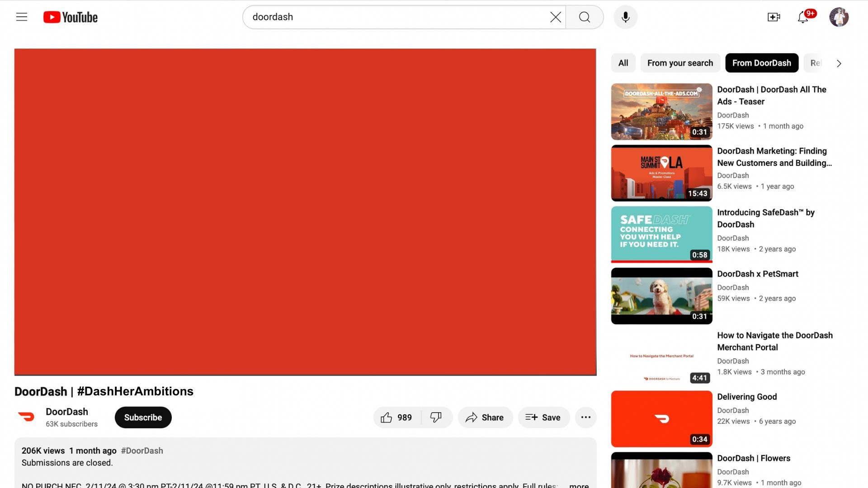Click the red video player
868x488 pixels.
(305, 212)
